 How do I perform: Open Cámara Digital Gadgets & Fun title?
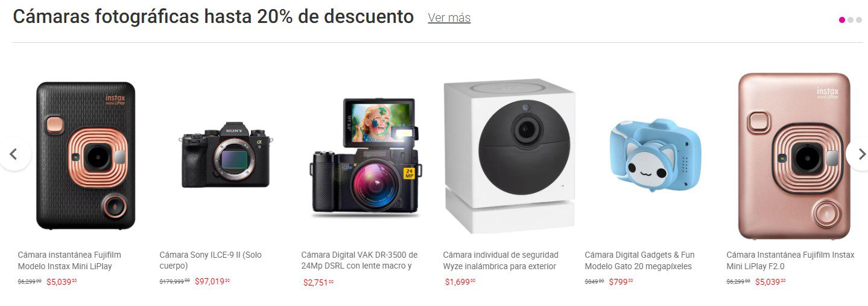coord(639,261)
